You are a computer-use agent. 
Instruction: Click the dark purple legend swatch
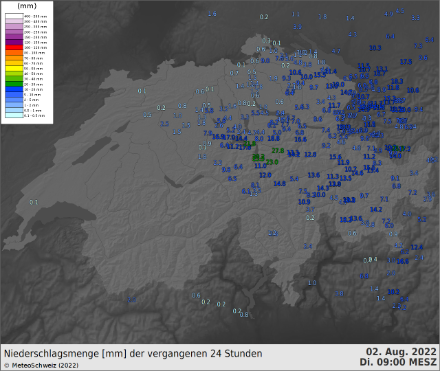14,42
